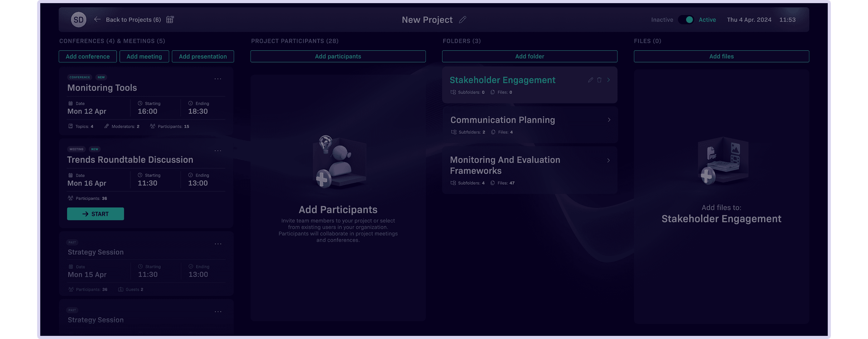Open Trends Roundtable Discussion three-dot menu
The height and width of the screenshot is (339, 868).
(x=218, y=151)
